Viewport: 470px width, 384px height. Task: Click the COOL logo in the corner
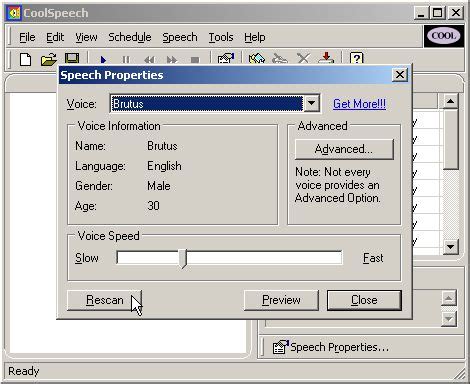click(444, 36)
